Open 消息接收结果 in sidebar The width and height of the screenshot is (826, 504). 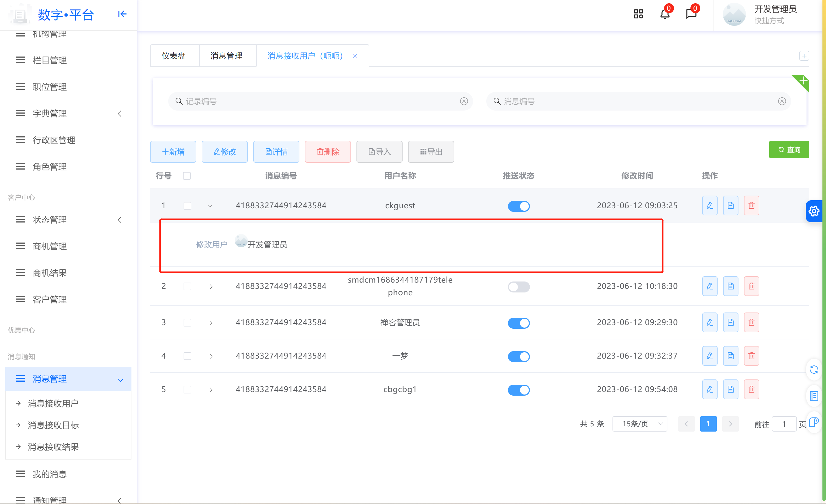(x=53, y=447)
